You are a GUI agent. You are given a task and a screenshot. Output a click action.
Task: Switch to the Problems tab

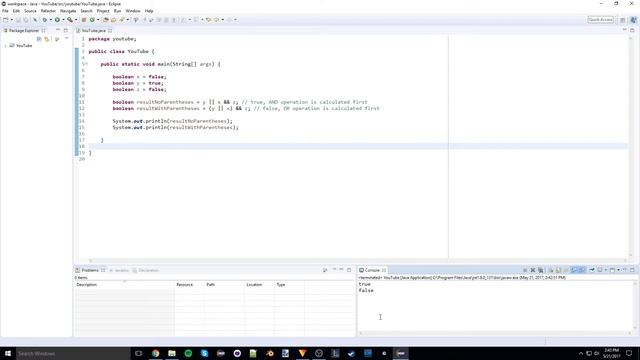90,270
